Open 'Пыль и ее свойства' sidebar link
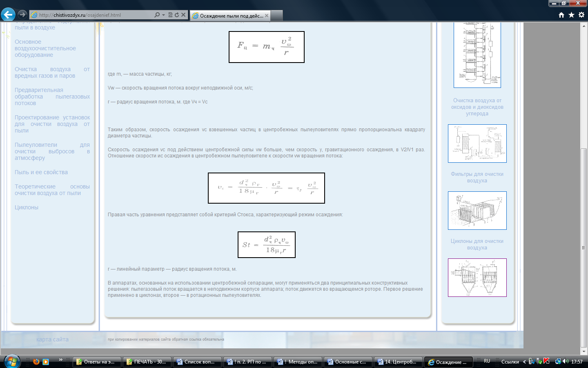 (x=41, y=172)
